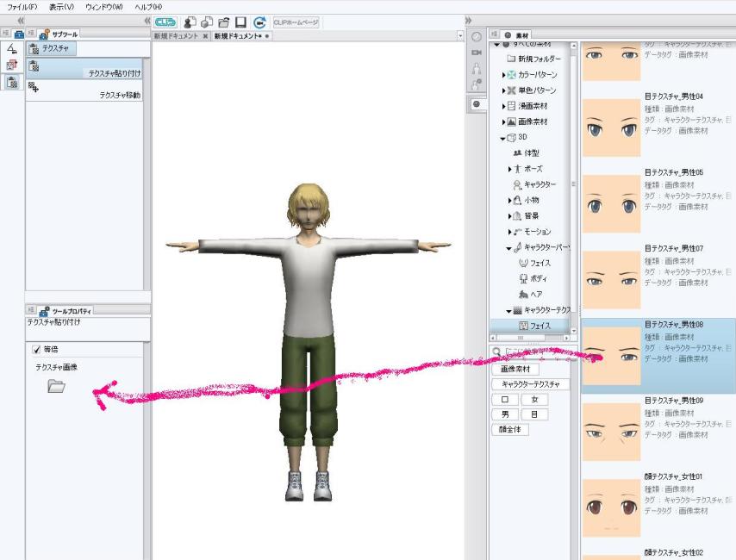
Task: Expand the カラーパターン tree folder
Action: pyautogui.click(x=504, y=75)
